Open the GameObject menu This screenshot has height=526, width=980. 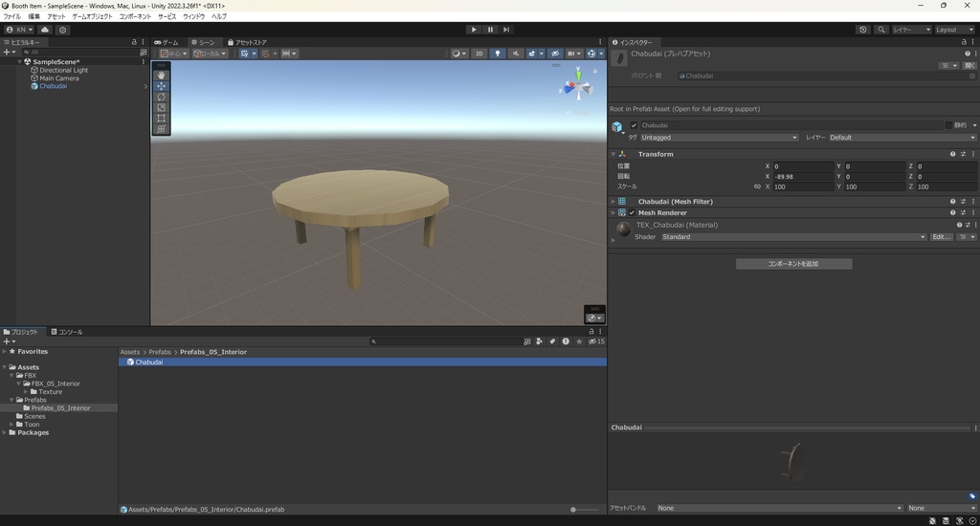(x=92, y=16)
